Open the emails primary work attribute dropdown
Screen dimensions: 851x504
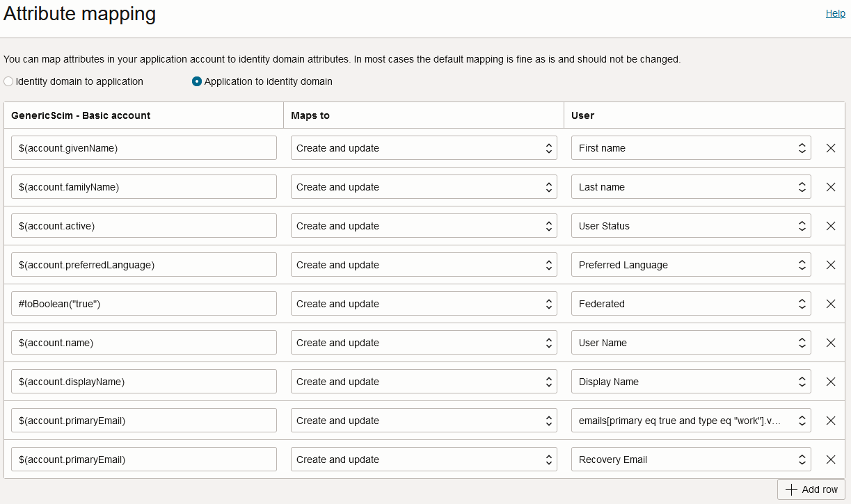pyautogui.click(x=691, y=421)
